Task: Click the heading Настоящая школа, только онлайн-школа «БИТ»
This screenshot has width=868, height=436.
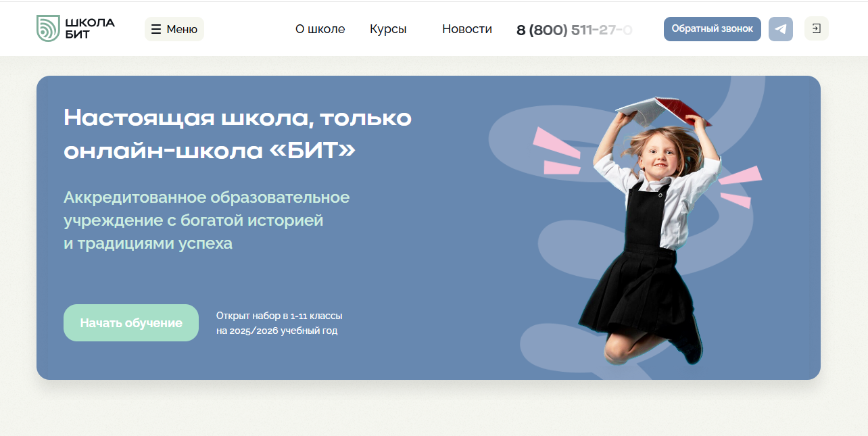Action: pyautogui.click(x=237, y=134)
